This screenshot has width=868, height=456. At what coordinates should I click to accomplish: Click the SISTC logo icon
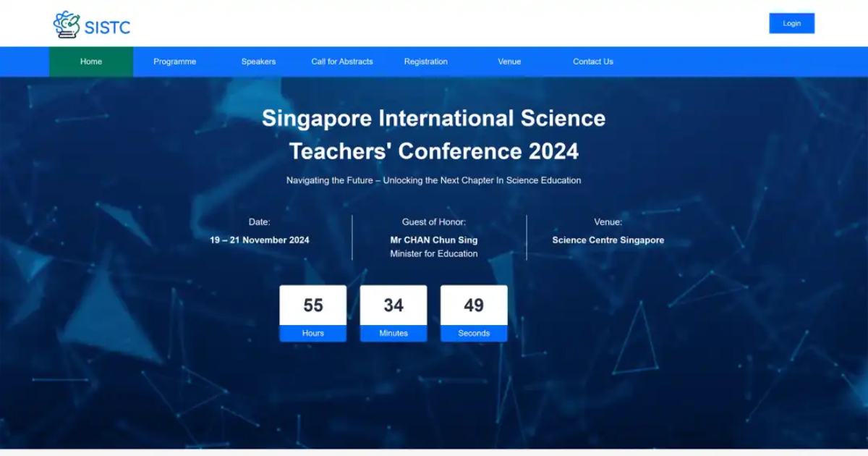(x=67, y=25)
